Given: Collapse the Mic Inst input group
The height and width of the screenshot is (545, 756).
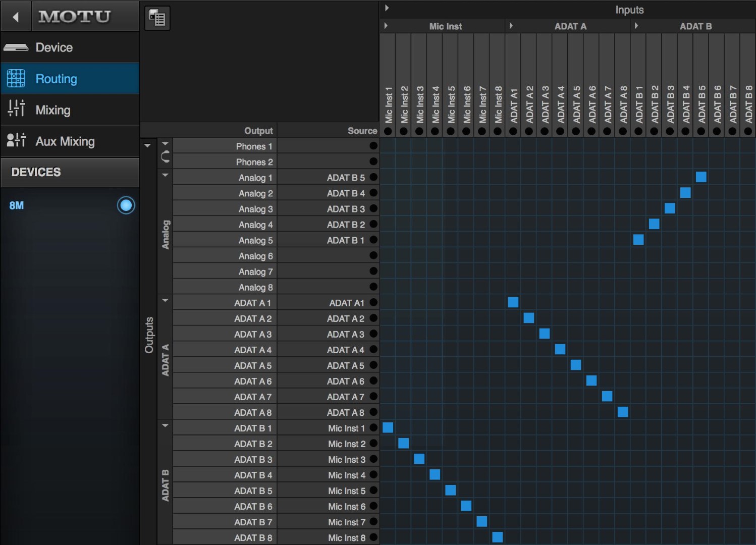Looking at the screenshot, I should [x=386, y=26].
